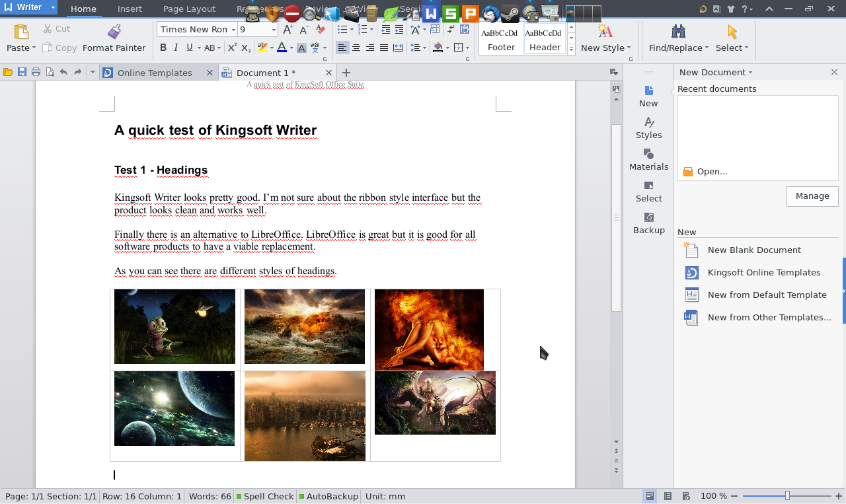This screenshot has width=846, height=504.
Task: Open Kingsoft Online Templates link
Action: 764,272
